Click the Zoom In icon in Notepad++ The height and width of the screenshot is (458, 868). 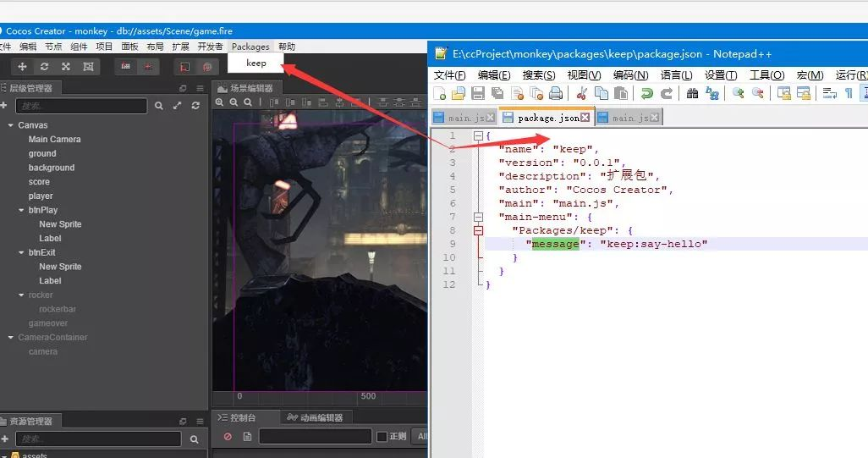738,93
